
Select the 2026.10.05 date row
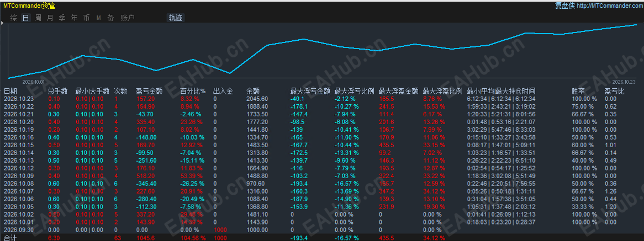tap(322, 206)
